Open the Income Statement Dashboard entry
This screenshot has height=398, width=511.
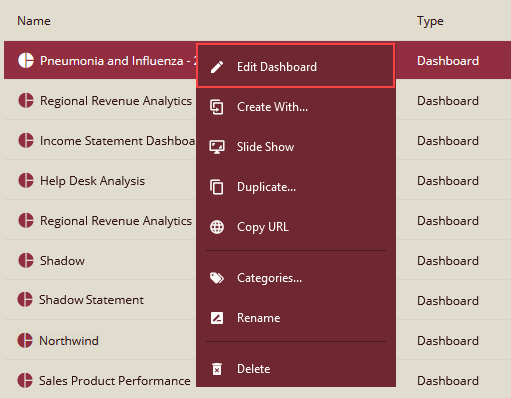tap(118, 141)
